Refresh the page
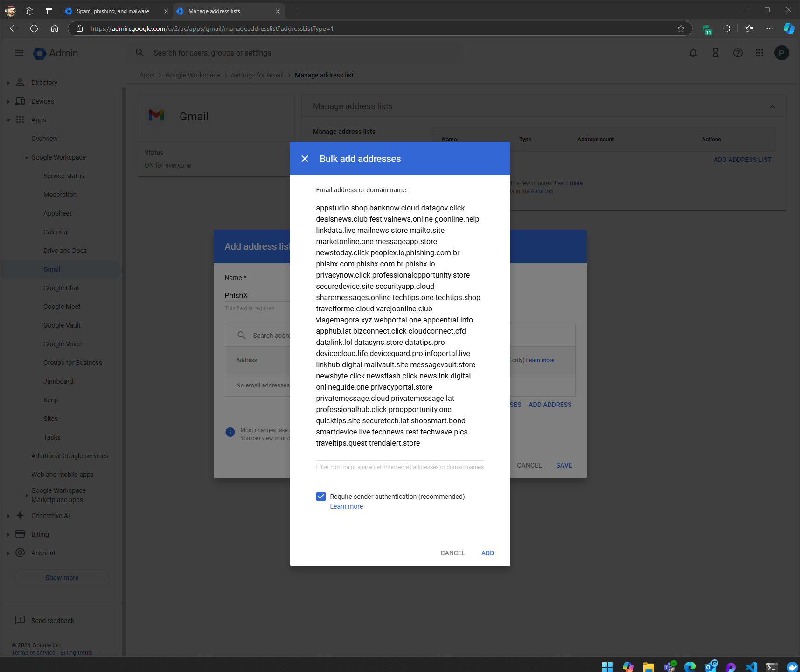The image size is (800, 672). (34, 28)
